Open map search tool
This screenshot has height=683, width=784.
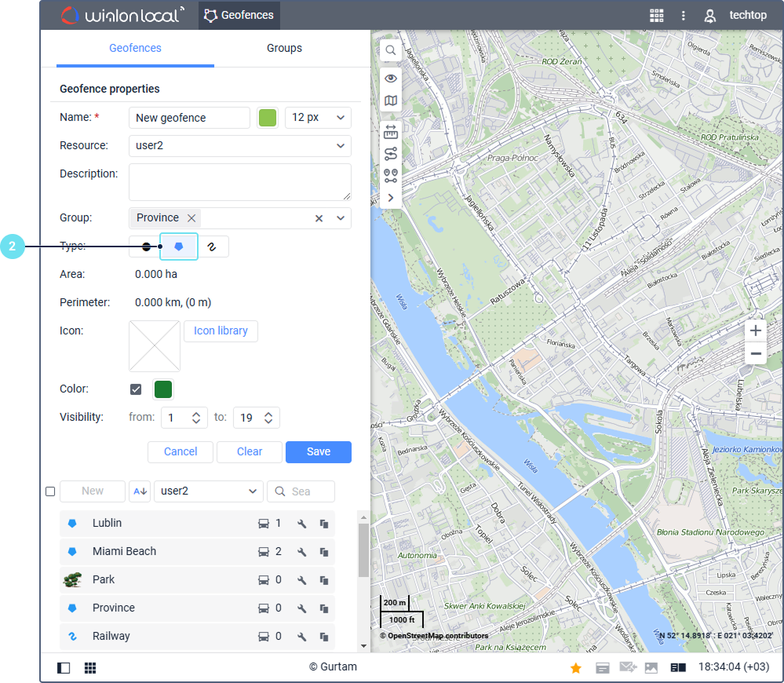pyautogui.click(x=391, y=51)
